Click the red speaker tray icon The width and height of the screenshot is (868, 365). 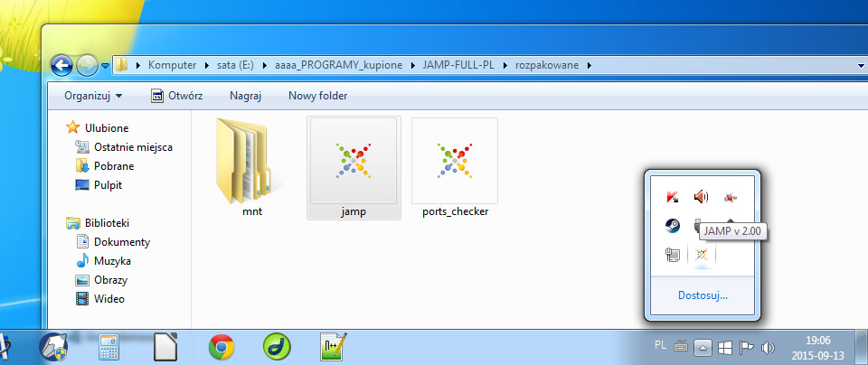pyautogui.click(x=701, y=196)
